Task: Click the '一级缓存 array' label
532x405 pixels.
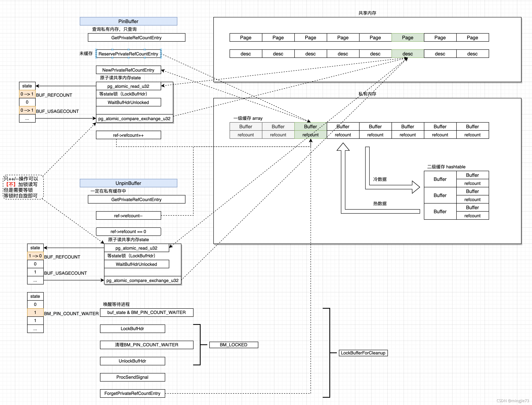Action: coord(248,118)
